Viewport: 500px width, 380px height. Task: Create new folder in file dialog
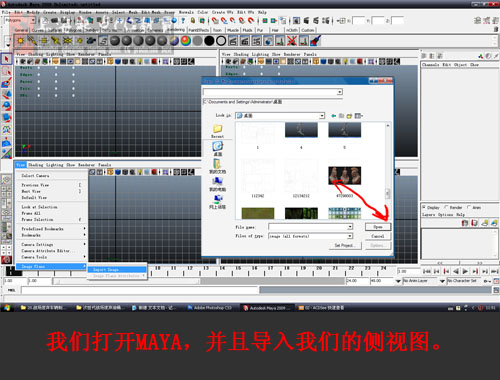349,116
